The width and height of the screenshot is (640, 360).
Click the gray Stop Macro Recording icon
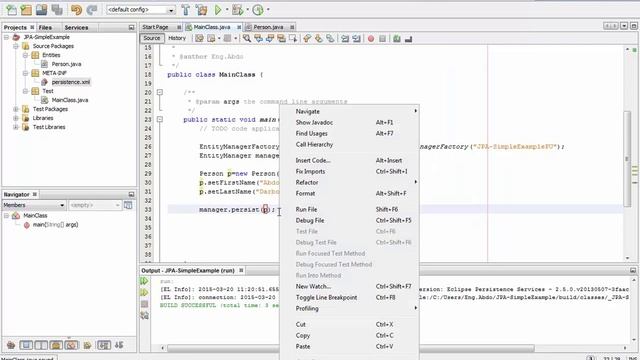pos(382,39)
